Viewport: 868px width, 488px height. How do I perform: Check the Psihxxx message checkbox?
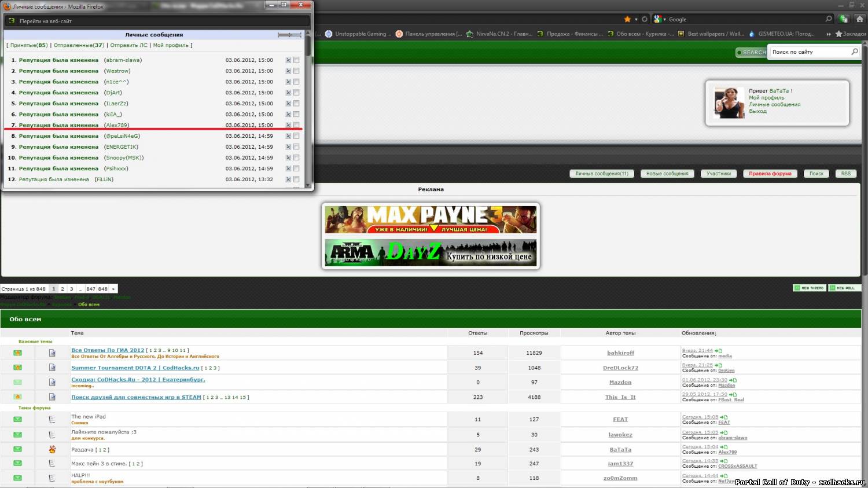(296, 168)
